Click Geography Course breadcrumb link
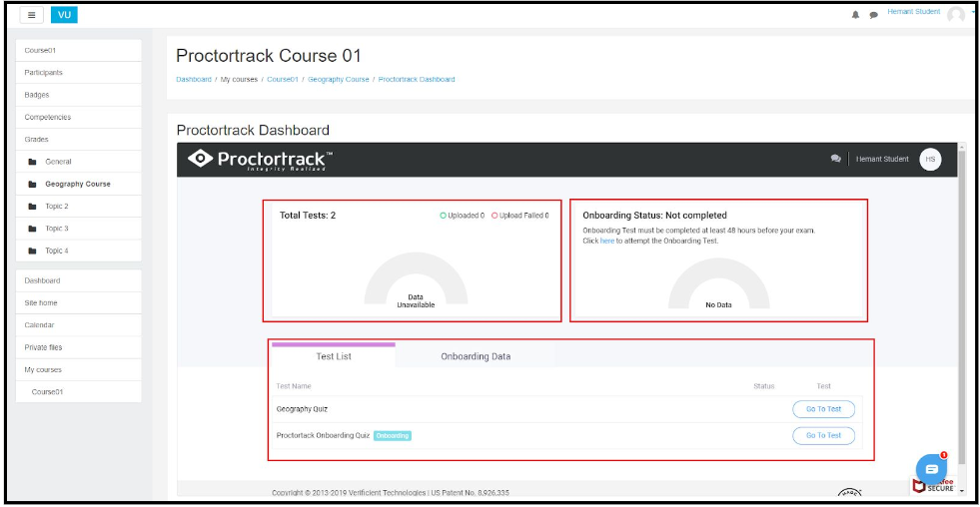The height and width of the screenshot is (507, 980). click(x=338, y=79)
